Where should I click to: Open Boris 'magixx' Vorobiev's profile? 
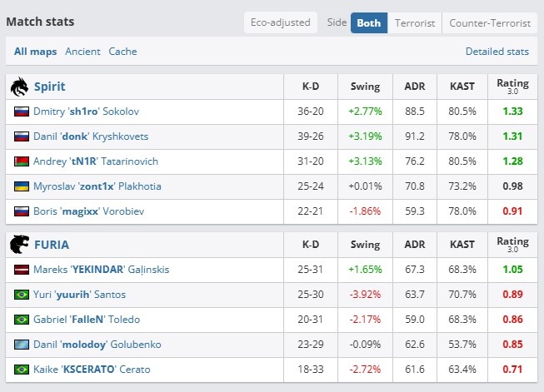[88, 211]
